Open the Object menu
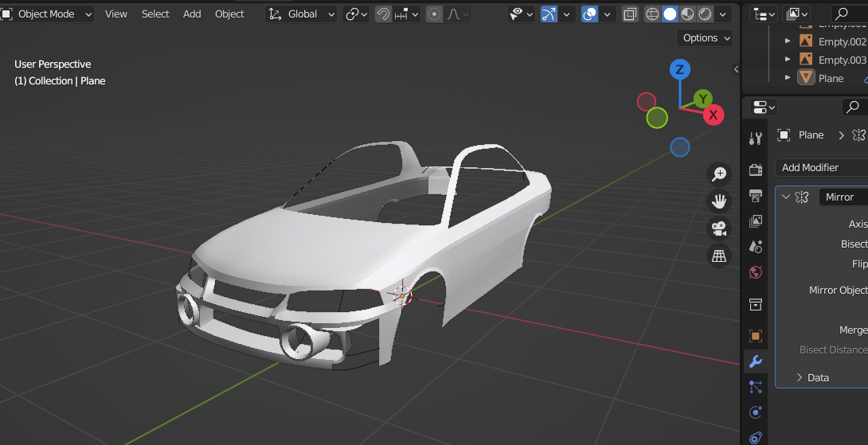Viewport: 868px width, 445px height. tap(229, 14)
